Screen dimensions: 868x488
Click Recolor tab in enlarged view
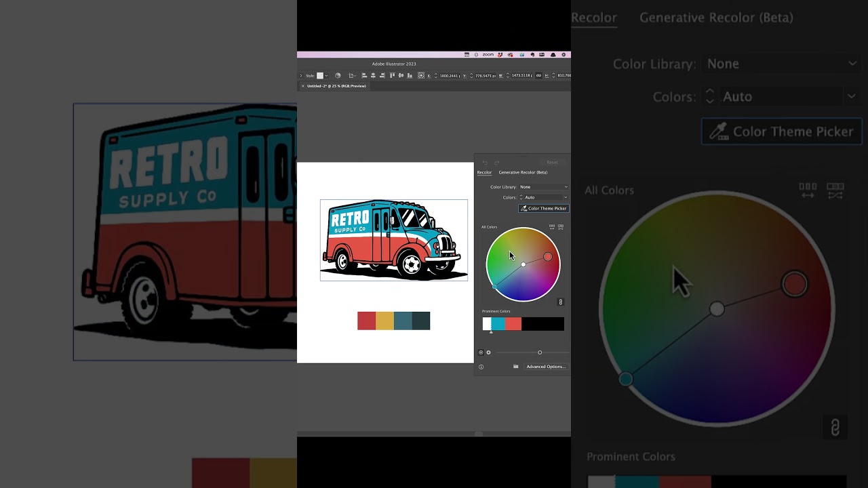[x=594, y=18]
